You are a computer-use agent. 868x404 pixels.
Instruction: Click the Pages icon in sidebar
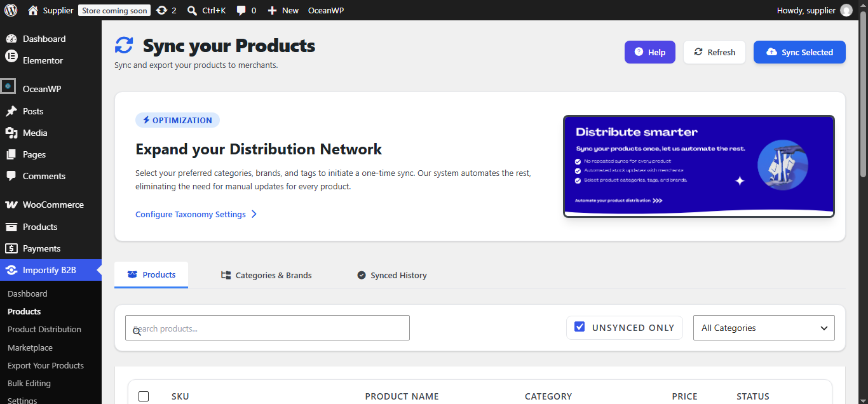point(11,154)
